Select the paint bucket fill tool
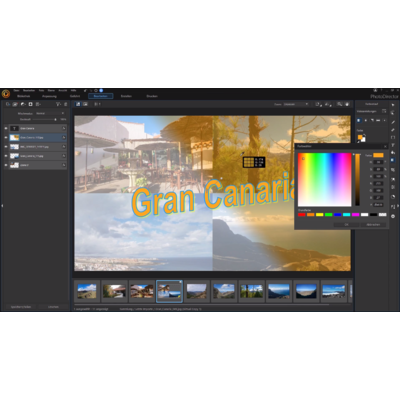This screenshot has width=400, height=400. pos(393,153)
